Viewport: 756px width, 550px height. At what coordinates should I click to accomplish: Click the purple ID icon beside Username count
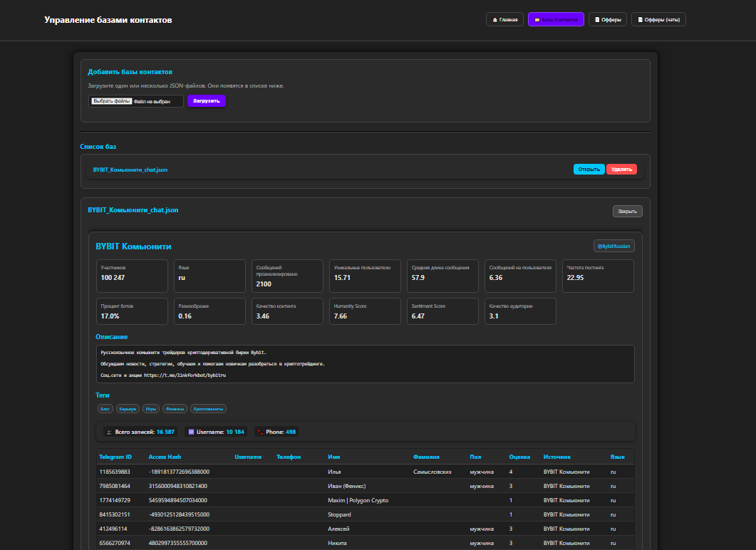190,432
